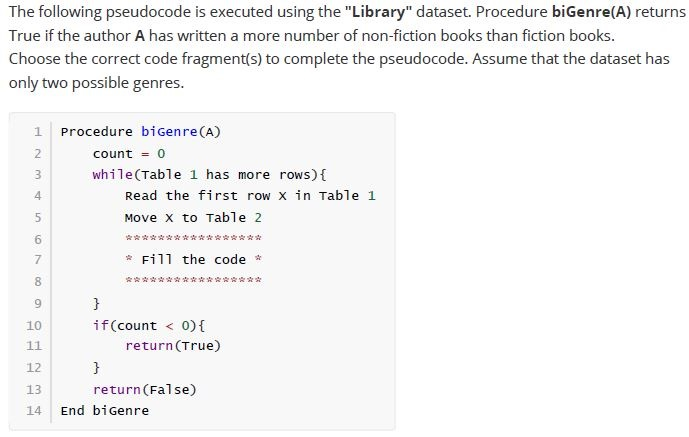Screen dimensions: 689x437
Task: Click line number 7 in the code gutter
Action: click(x=38, y=260)
